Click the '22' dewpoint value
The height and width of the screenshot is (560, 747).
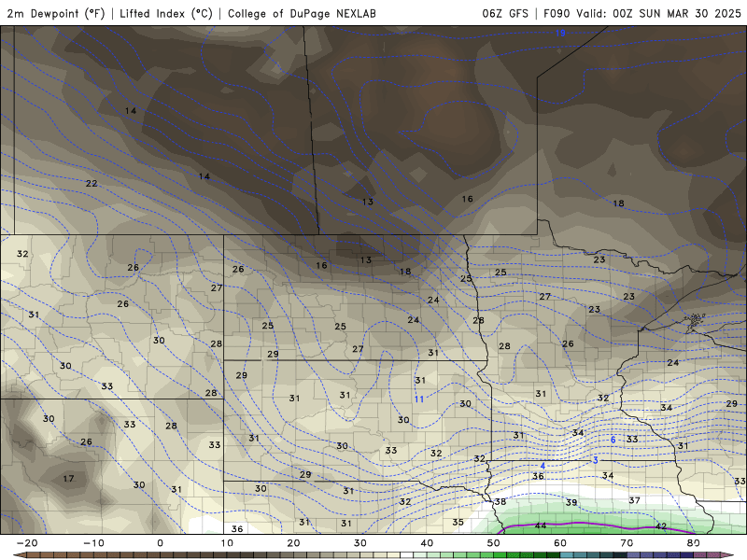pos(92,183)
